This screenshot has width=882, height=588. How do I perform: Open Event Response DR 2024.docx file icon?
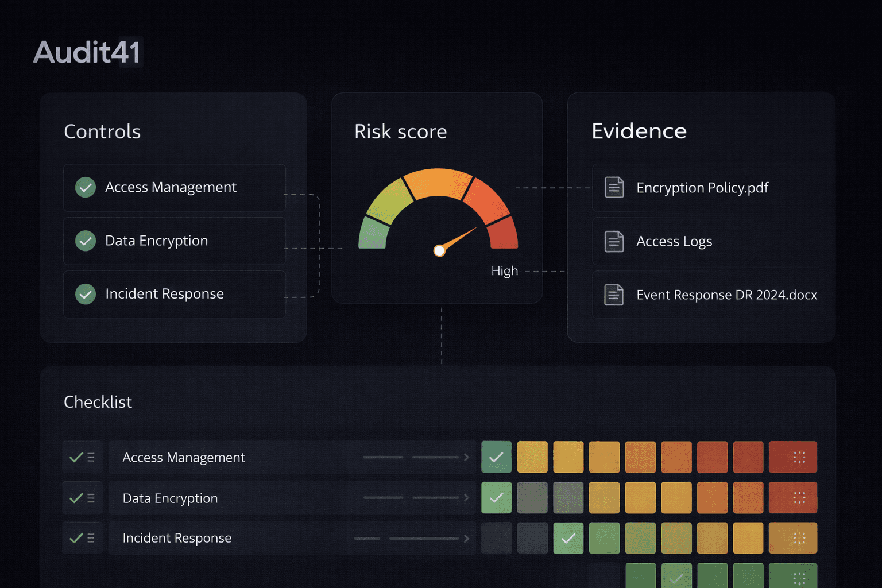point(614,295)
